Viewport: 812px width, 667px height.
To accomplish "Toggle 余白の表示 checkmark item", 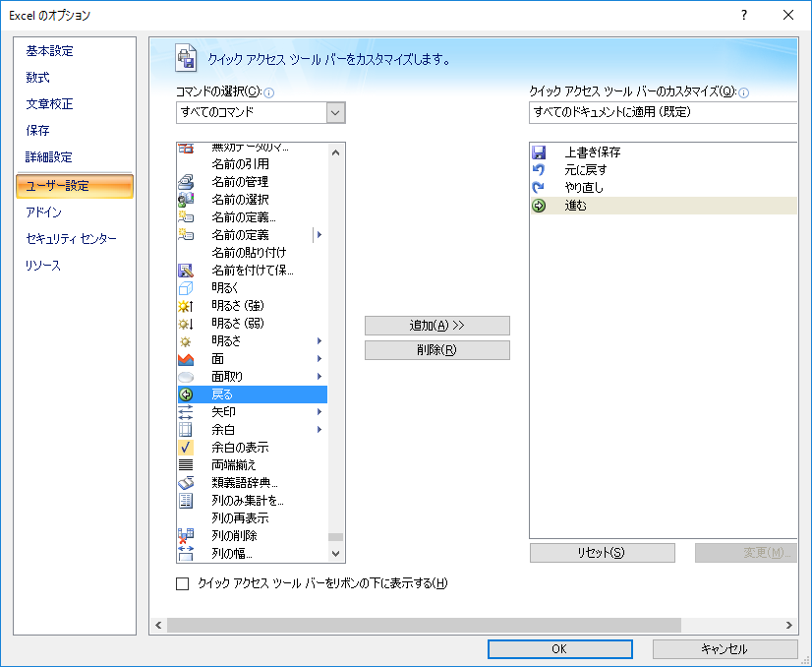I will coord(253,448).
